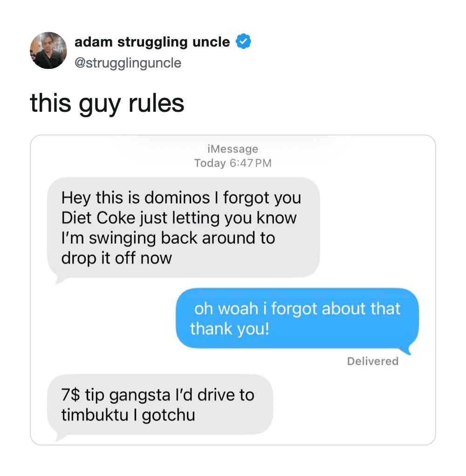Click thank you! in the blue bubble

(x=230, y=329)
